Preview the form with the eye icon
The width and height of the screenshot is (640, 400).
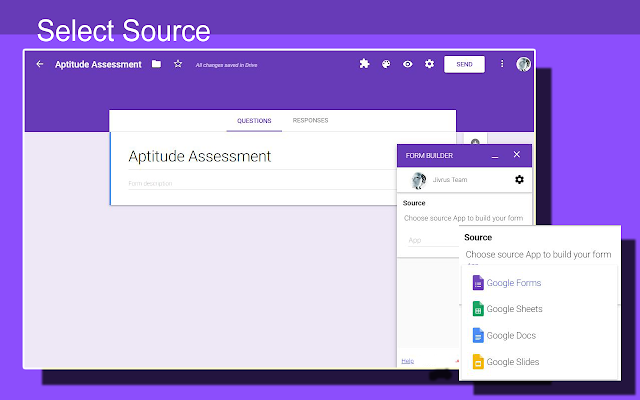coord(407,64)
